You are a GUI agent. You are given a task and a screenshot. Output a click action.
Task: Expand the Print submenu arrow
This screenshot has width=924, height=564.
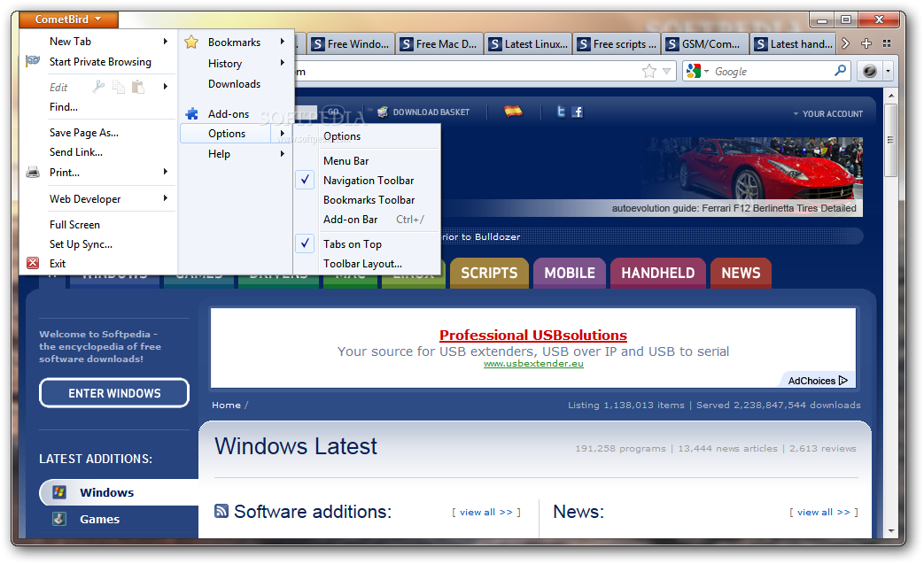(166, 172)
